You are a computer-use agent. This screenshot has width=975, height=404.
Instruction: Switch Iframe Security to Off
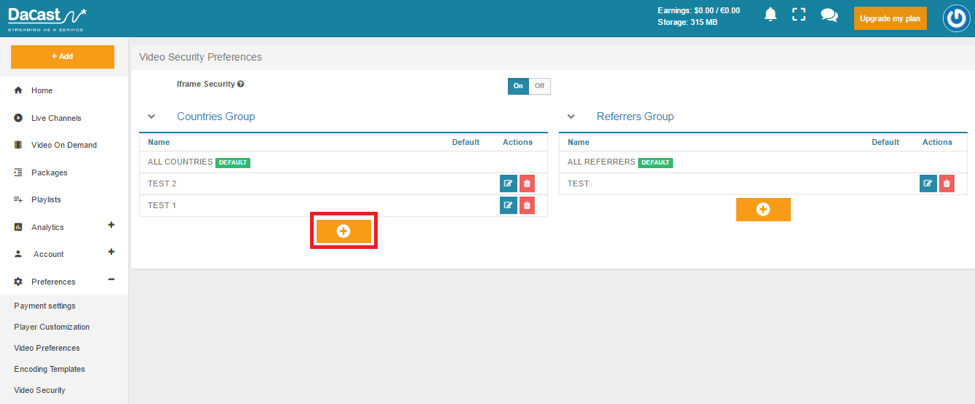tap(539, 86)
